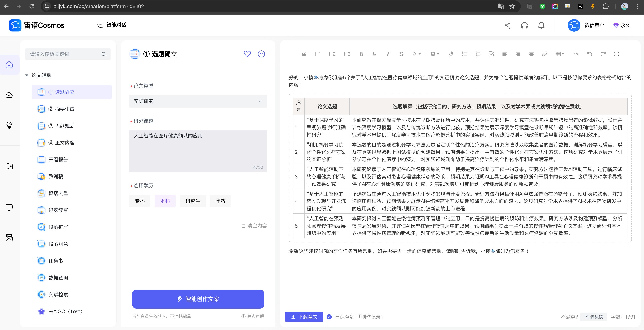
Task: Click the clear formatting eraser icon
Action: click(451, 54)
